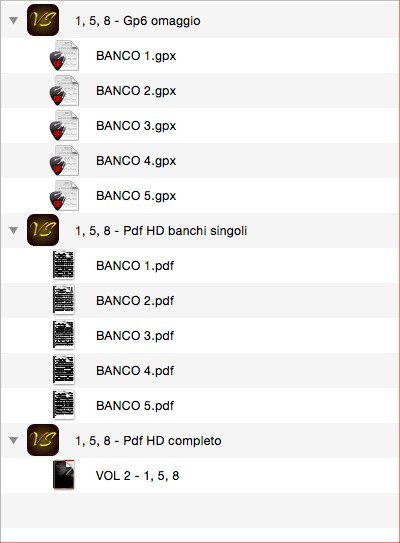Click the BANCO 2.pdf thumbnail icon

coord(63,300)
